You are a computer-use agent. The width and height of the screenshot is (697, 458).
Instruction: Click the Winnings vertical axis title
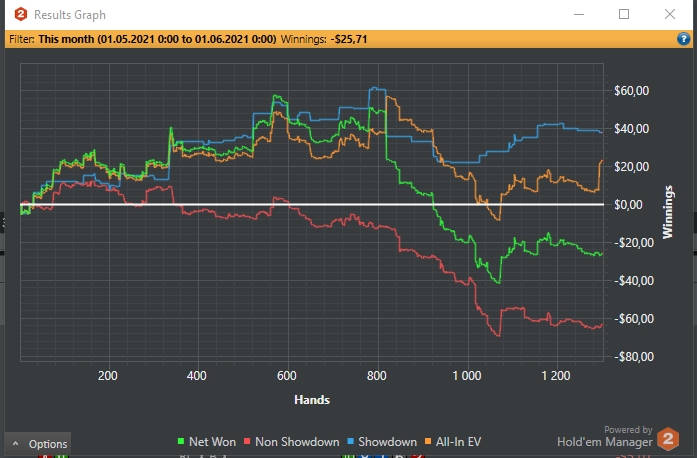click(x=667, y=212)
